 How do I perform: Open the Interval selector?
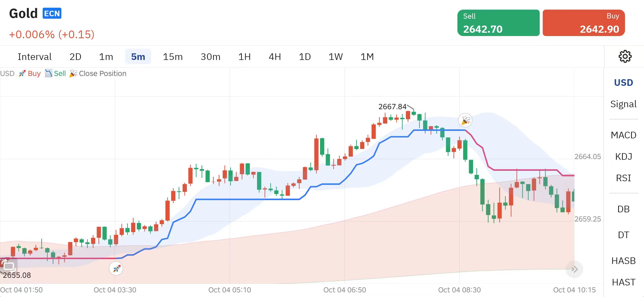34,57
